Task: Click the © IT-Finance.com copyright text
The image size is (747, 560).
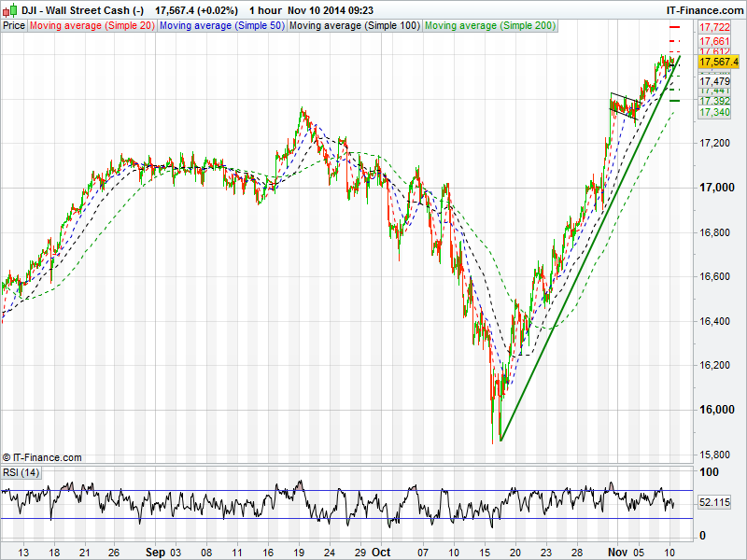Action: coord(42,457)
